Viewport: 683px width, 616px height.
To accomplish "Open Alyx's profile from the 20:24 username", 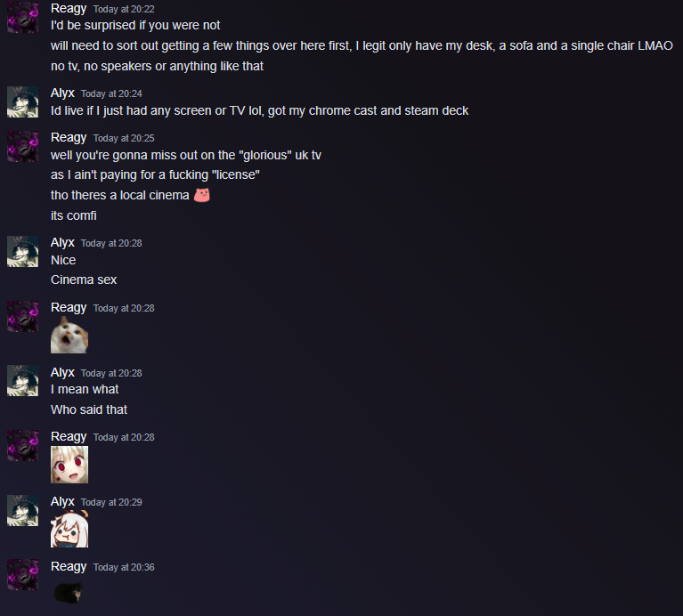I will pyautogui.click(x=62, y=93).
